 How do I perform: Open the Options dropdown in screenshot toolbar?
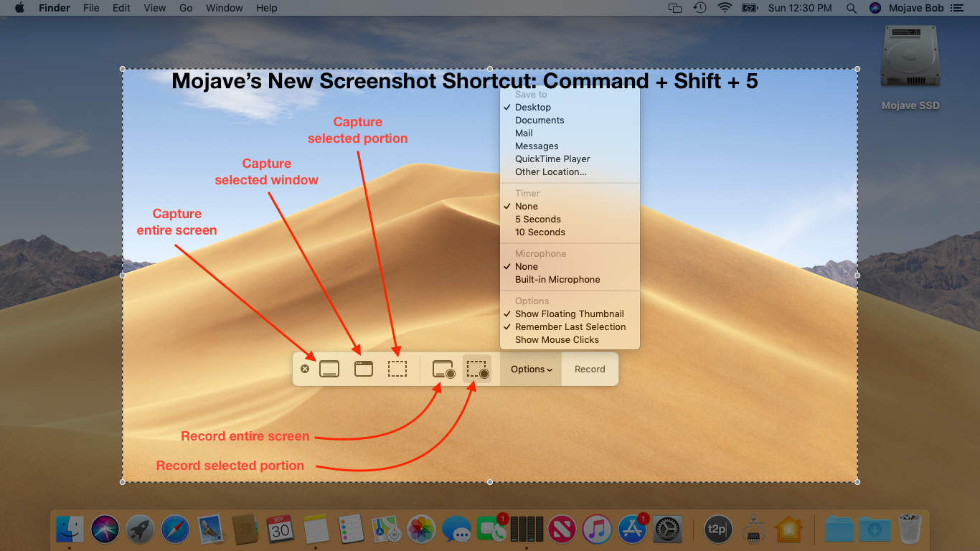(532, 369)
